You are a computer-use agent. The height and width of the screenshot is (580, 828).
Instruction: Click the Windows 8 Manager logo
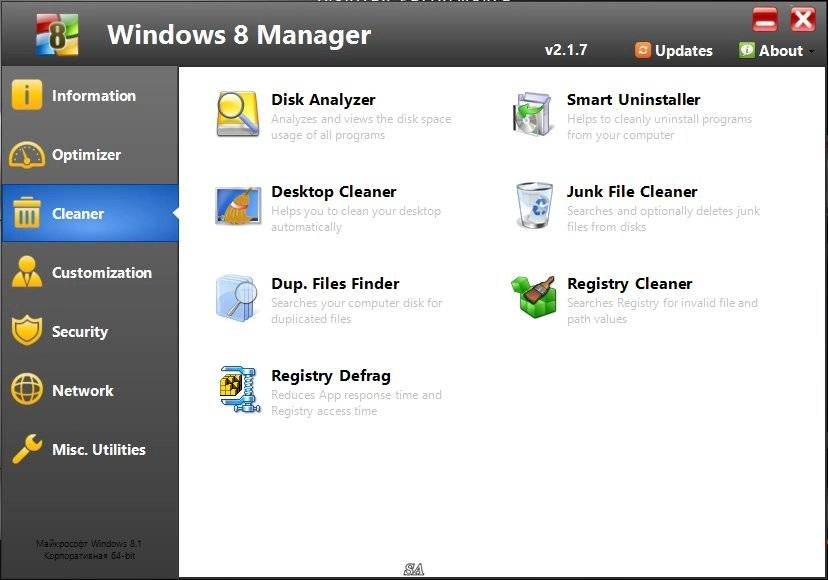click(x=57, y=35)
